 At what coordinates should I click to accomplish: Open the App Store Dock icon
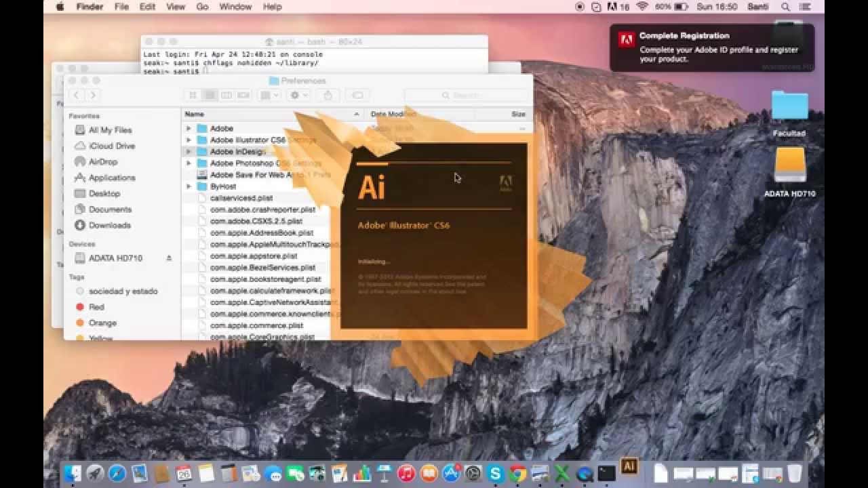[451, 473]
